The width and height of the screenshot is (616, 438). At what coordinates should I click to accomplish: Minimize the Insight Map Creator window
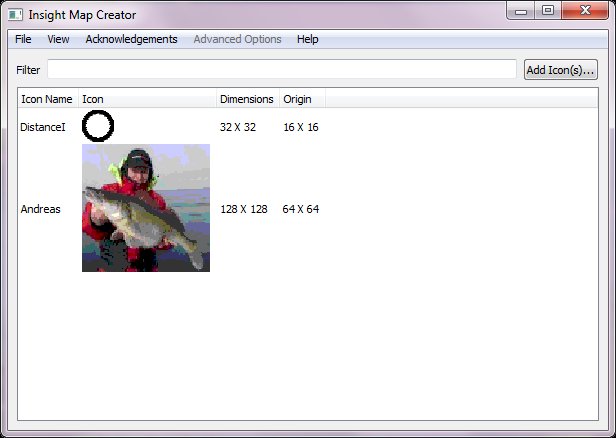tap(520, 11)
